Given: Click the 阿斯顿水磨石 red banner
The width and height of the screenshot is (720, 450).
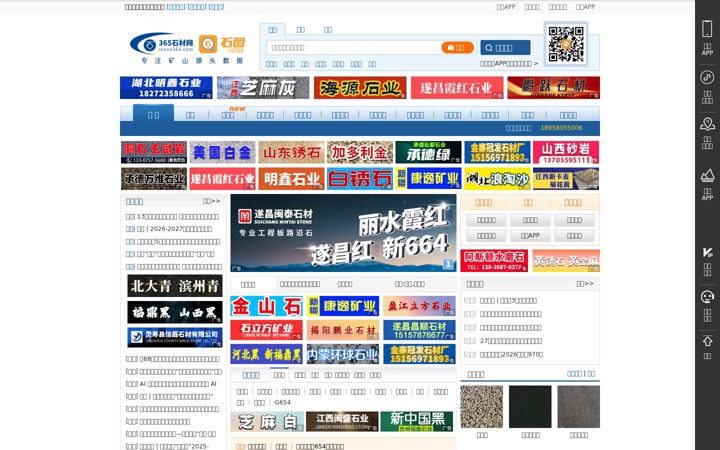Looking at the screenshot, I should point(494,261).
